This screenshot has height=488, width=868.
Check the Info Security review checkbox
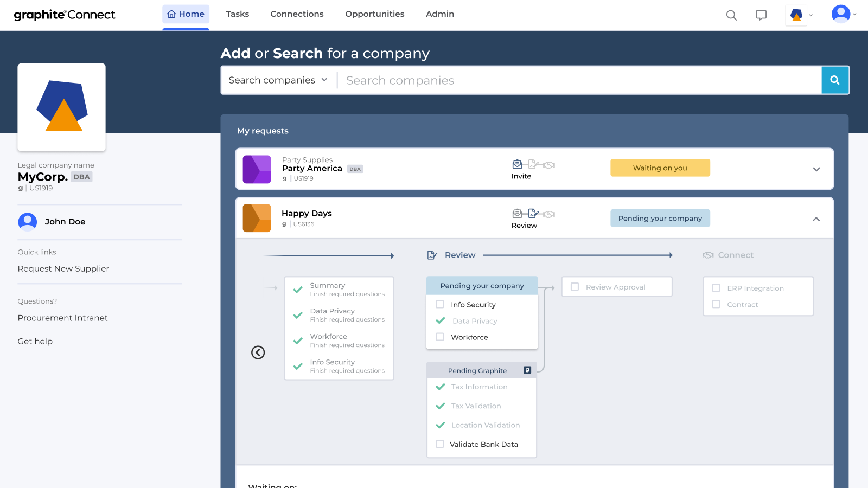[440, 305]
